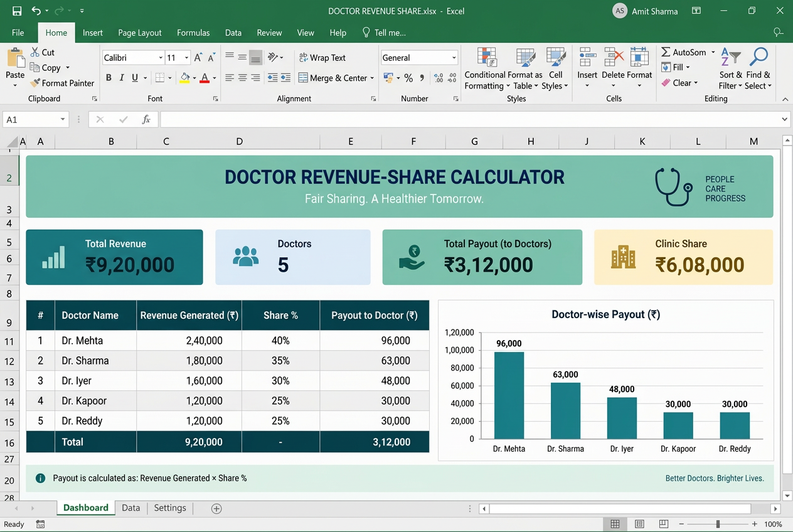Click the Amit Sharma account name
This screenshot has width=793, height=532.
(655, 11)
